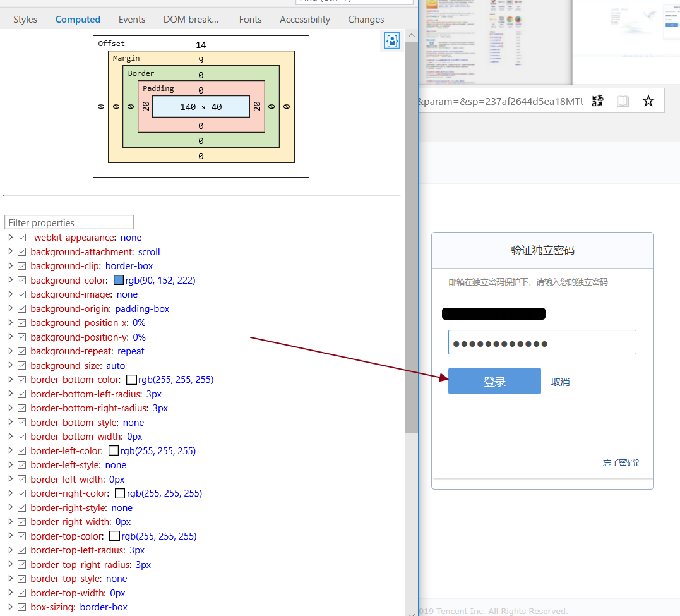Open the left page thumbnail preview
680x616 pixels.
pyautogui.click(x=496, y=42)
